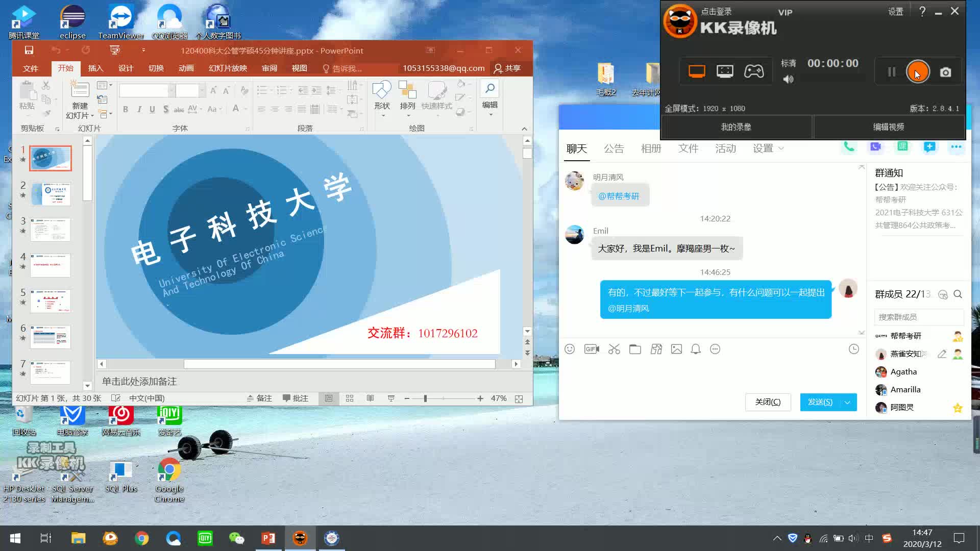Select the game recording mode icon
Viewport: 980px width, 551px height.
point(753,71)
